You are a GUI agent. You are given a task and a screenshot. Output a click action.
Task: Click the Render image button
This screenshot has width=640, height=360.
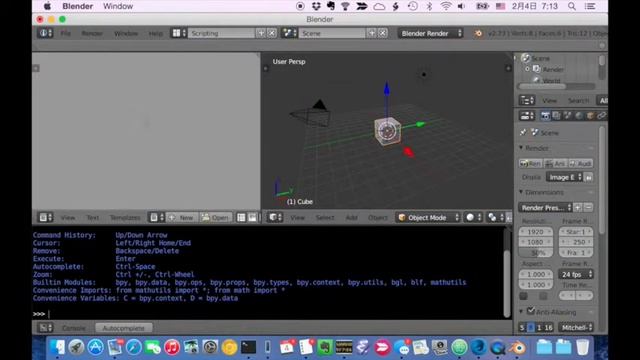pyautogui.click(x=531, y=163)
